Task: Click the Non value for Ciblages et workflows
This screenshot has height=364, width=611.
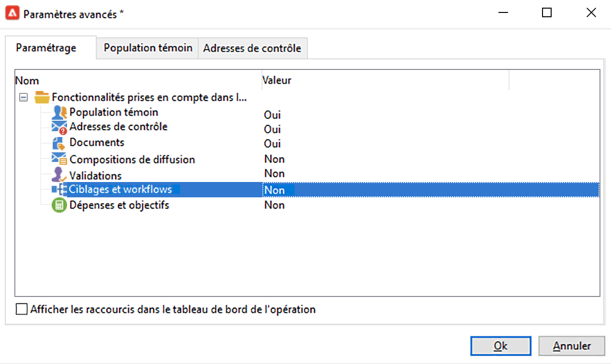Action: 274,190
